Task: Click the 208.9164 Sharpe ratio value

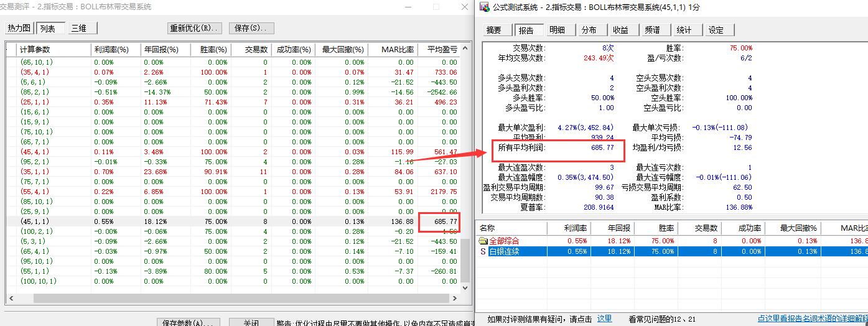Action: (x=598, y=207)
